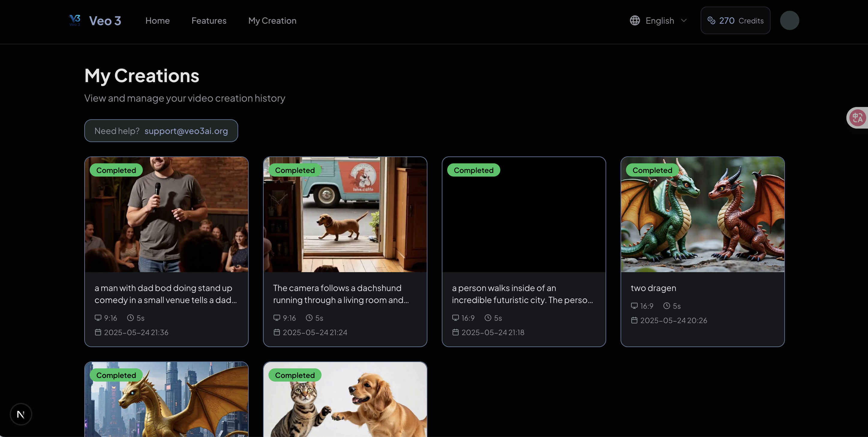Click the 'a man with dad bod' prompt text
Image resolution: width=868 pixels, height=437 pixels.
pos(166,294)
